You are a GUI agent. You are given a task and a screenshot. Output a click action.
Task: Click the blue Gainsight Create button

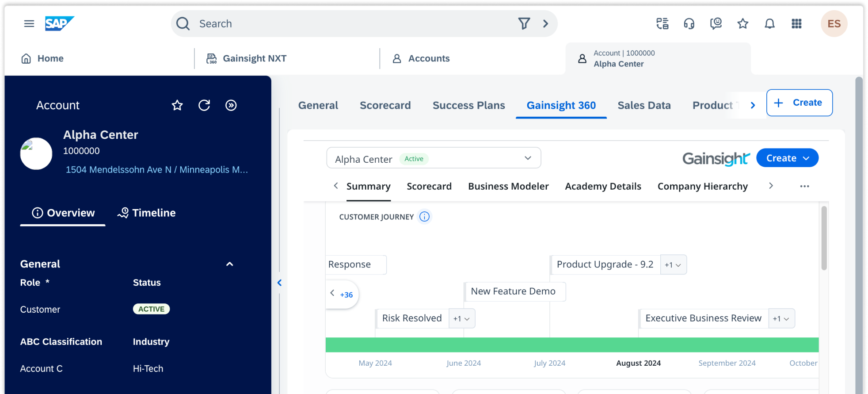pos(787,158)
